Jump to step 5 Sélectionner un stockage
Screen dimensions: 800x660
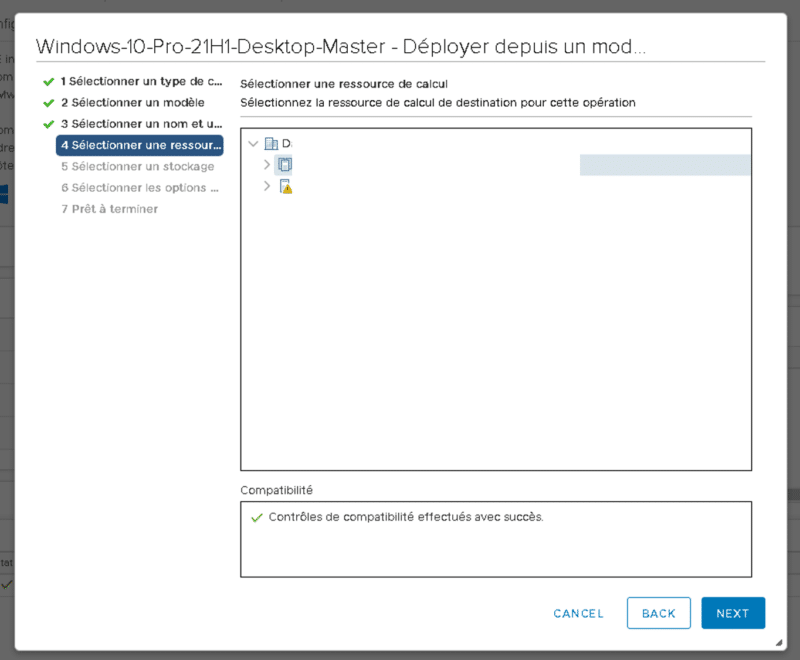[137, 167]
